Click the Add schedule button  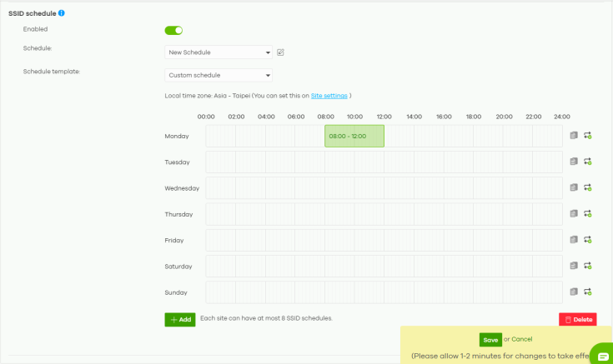click(x=180, y=320)
